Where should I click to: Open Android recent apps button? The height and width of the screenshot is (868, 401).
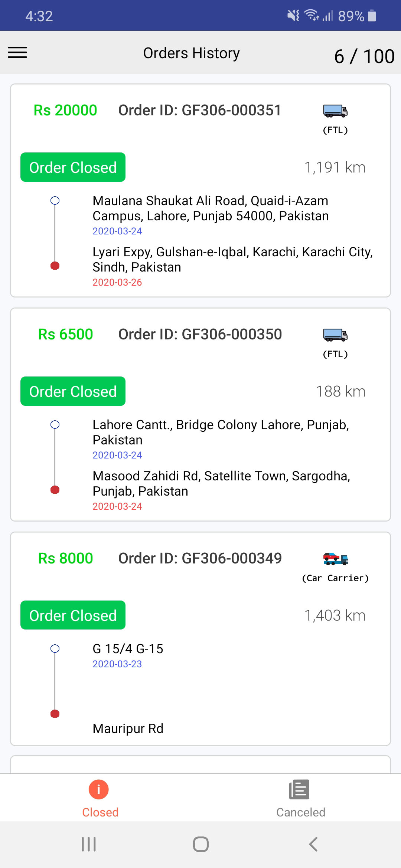[89, 844]
